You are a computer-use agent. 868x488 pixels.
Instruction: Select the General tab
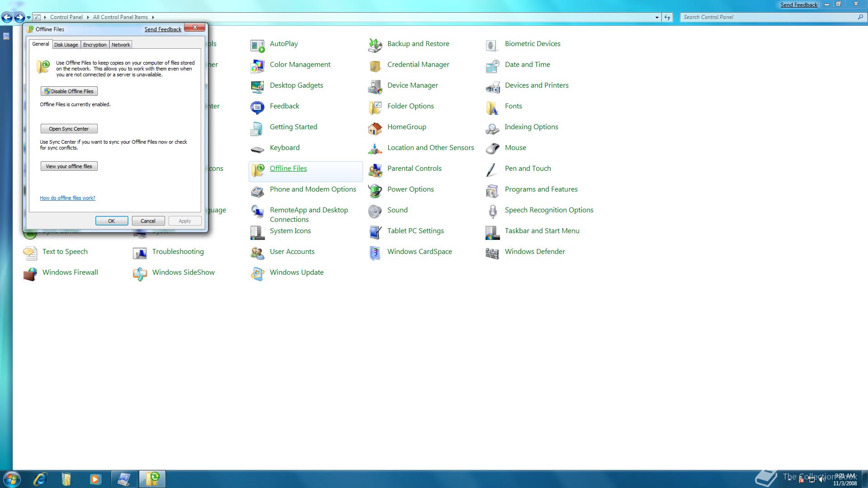coord(41,44)
